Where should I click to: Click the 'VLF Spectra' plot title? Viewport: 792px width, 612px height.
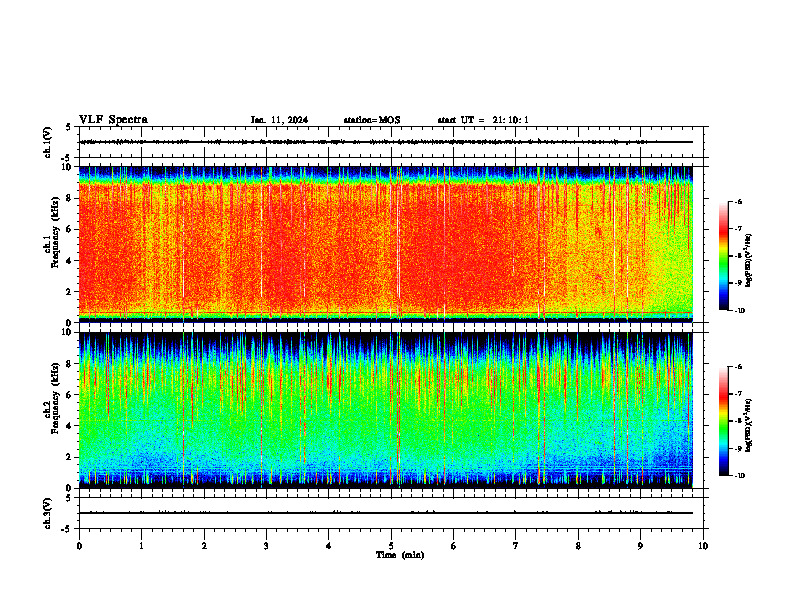tap(113, 120)
